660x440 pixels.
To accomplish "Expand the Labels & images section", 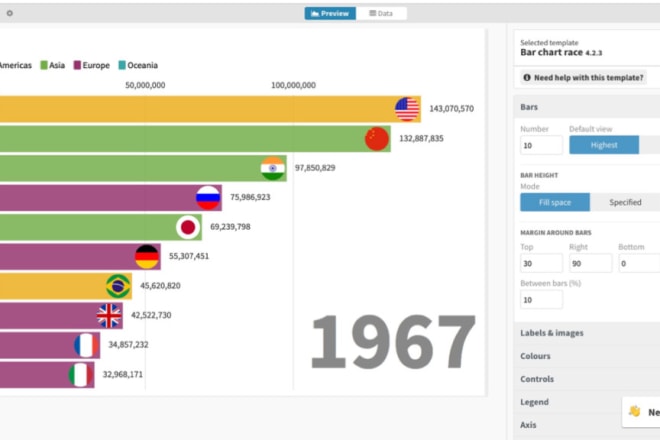I will 586,333.
